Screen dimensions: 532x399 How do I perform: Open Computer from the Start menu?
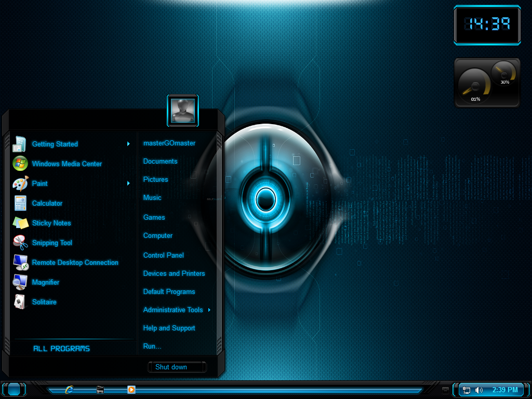pos(158,235)
